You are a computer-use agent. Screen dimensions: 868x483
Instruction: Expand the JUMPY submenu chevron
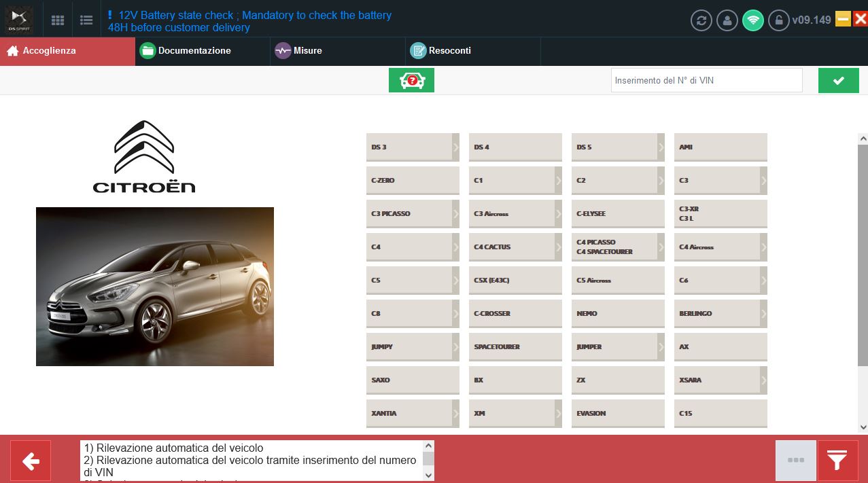point(455,347)
